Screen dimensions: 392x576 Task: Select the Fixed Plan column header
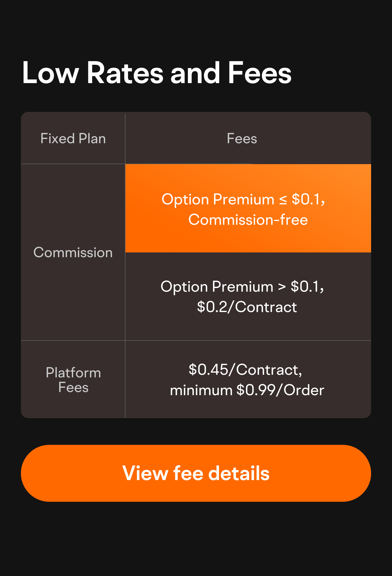[73, 139]
